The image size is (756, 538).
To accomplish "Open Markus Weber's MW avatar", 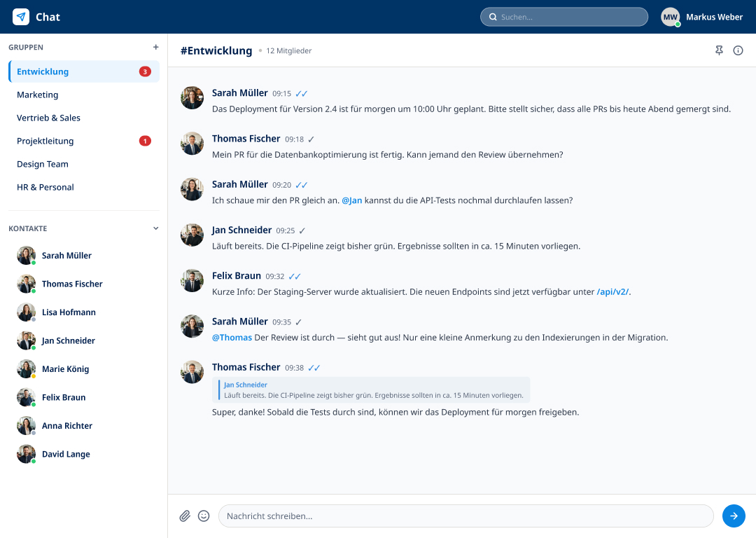I will (670, 17).
